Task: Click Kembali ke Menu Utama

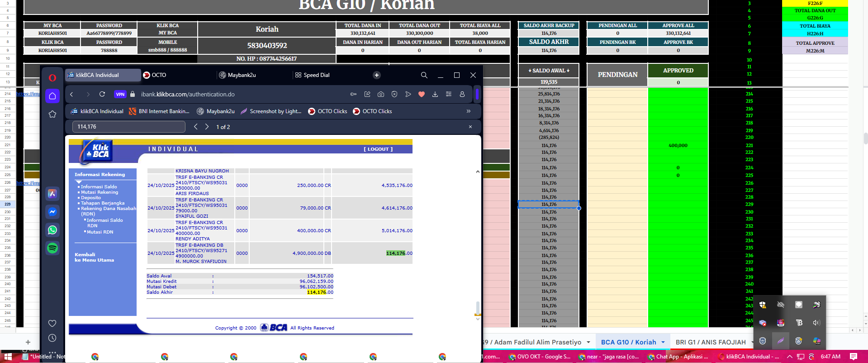Action: tap(94, 258)
